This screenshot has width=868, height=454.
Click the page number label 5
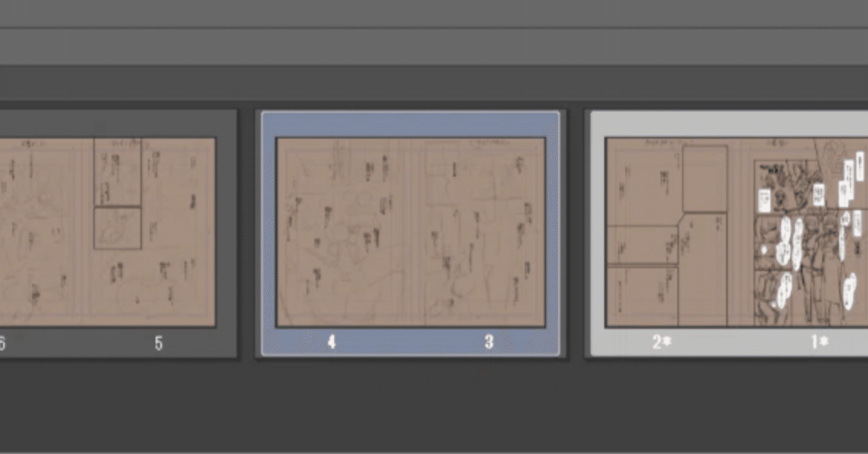pos(159,344)
